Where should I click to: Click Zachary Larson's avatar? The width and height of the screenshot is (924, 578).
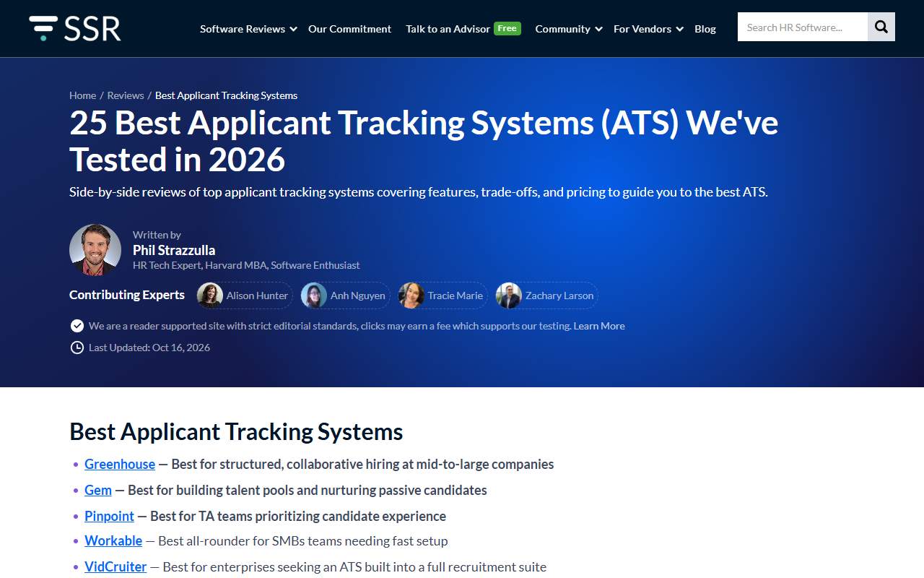click(509, 296)
